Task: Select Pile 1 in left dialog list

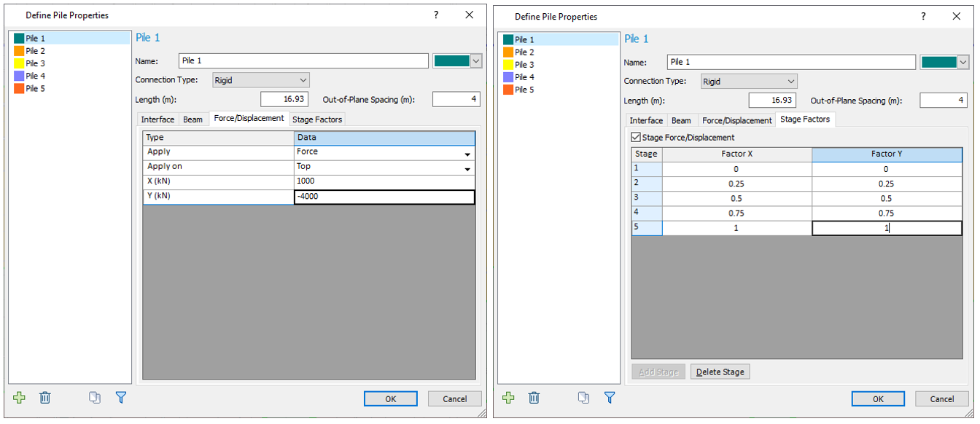Action: [x=70, y=39]
